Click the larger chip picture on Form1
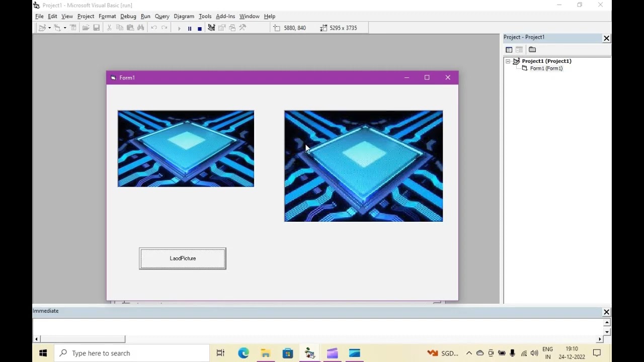Image resolution: width=644 pixels, height=362 pixels. click(363, 166)
